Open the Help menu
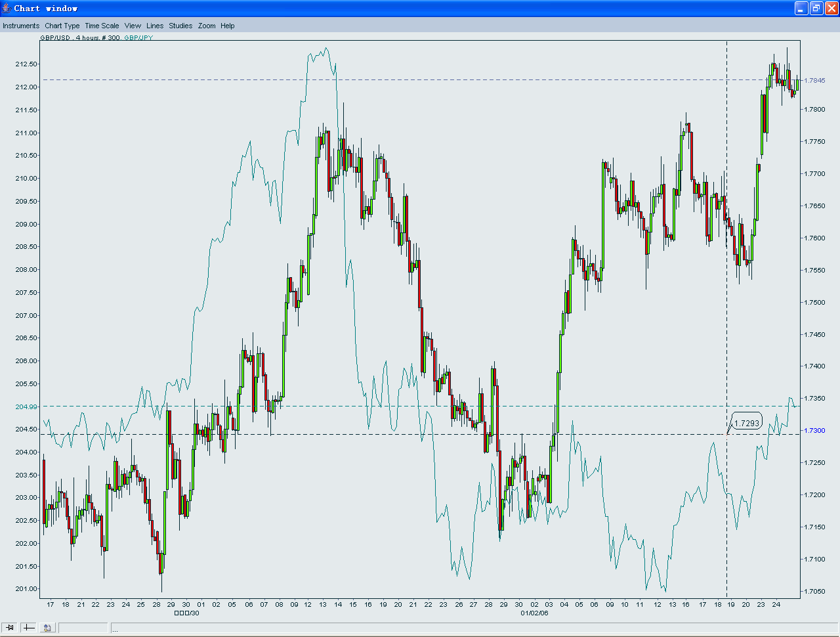 228,26
